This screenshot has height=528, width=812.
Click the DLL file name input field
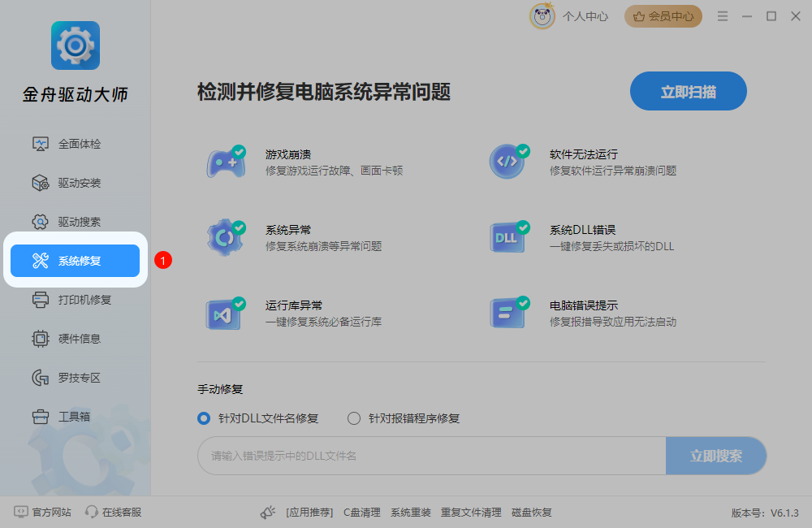click(431, 456)
